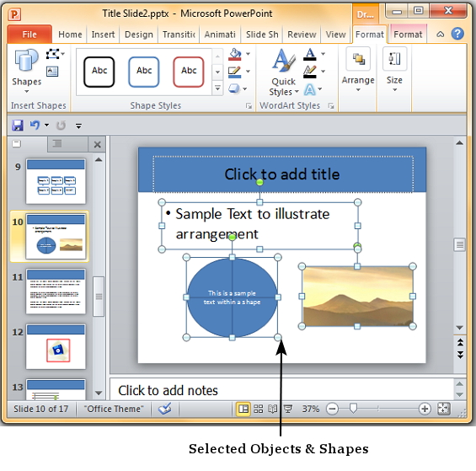Open the Arrange menu button
Screen dimensions: 476x471
(358, 70)
